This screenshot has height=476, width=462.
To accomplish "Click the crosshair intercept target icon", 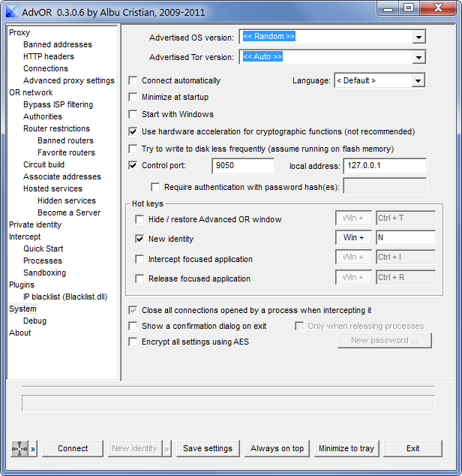I will pyautogui.click(x=19, y=448).
